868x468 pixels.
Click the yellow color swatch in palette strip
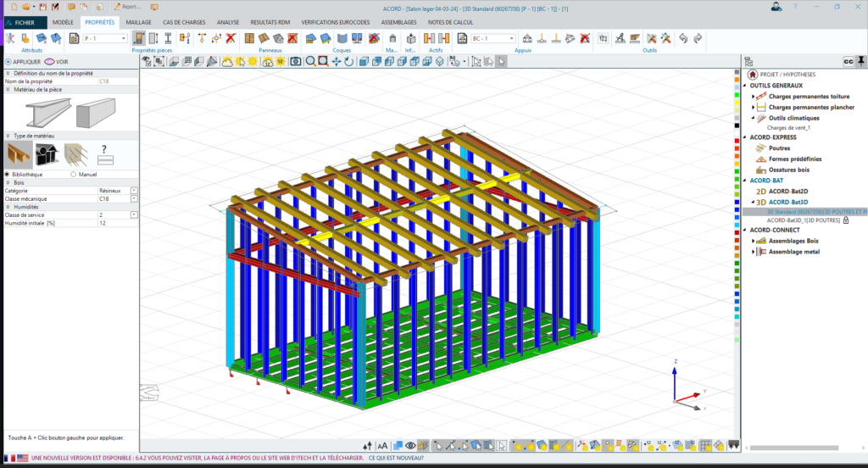click(737, 103)
